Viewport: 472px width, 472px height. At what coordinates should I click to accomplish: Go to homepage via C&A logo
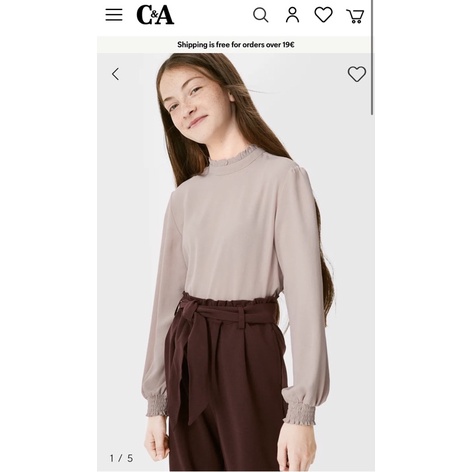155,15
